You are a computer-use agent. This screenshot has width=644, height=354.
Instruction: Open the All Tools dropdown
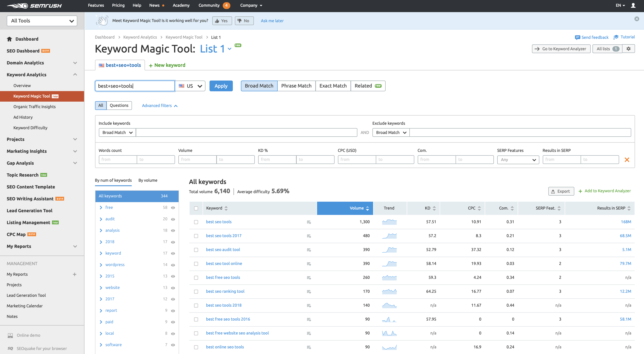[42, 21]
